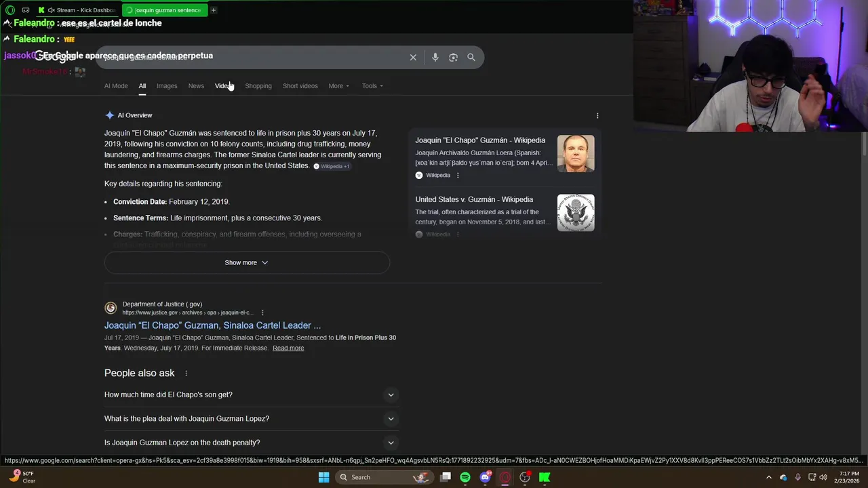Focus the Google search input field
Screen dimensions: 868x488
251,58
